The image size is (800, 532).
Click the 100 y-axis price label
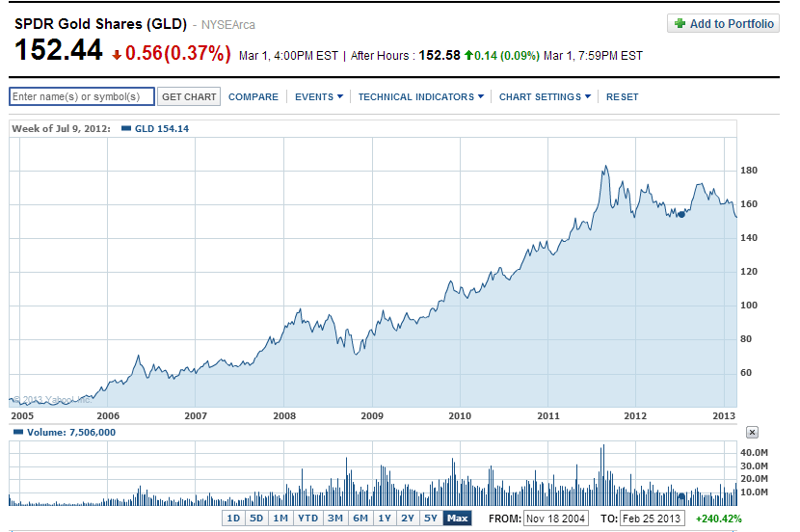pos(749,305)
